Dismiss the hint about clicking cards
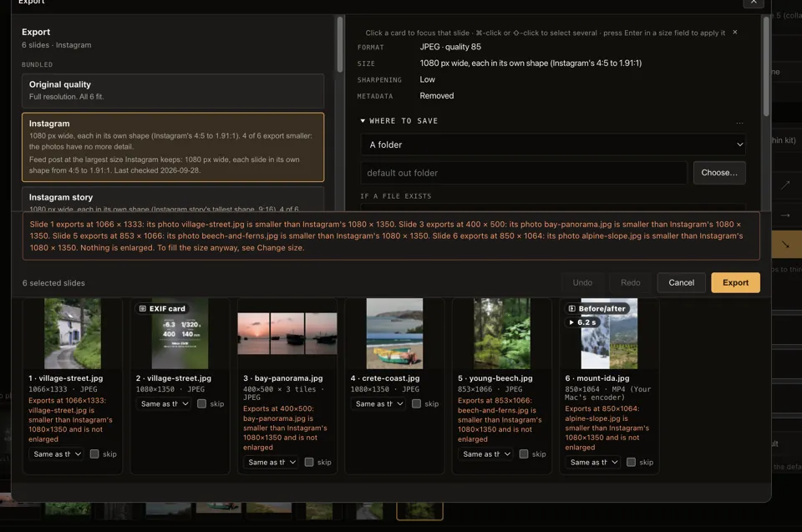The height and width of the screenshot is (532, 802). pos(734,33)
